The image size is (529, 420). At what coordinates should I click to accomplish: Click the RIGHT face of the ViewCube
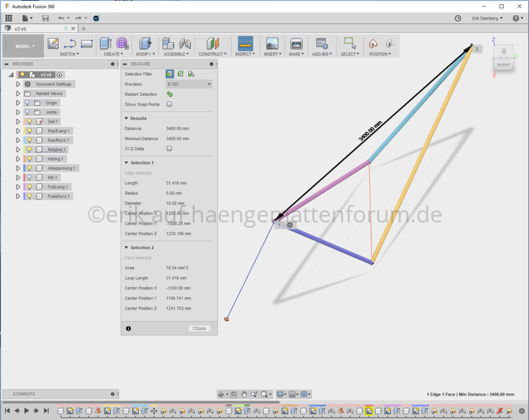click(x=503, y=64)
